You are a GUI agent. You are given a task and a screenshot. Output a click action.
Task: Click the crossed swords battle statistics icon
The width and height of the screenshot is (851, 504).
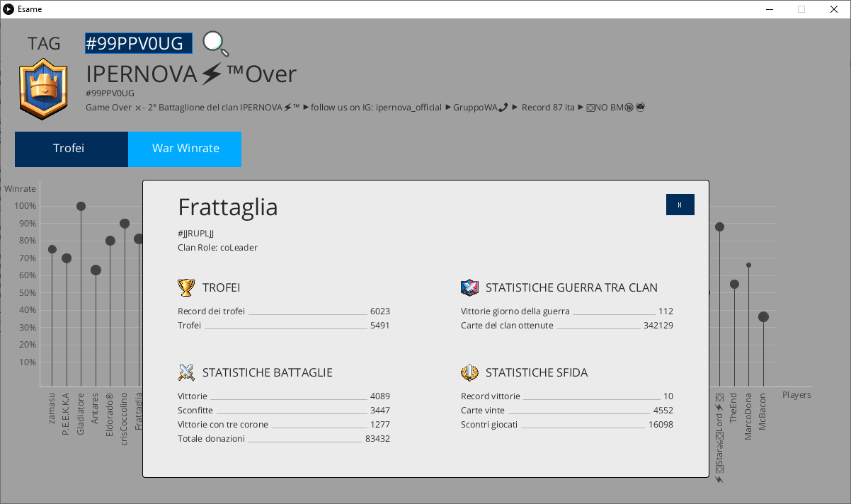(x=186, y=372)
